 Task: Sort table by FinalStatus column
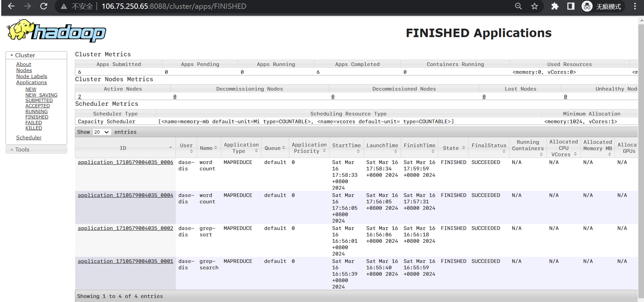pos(489,148)
